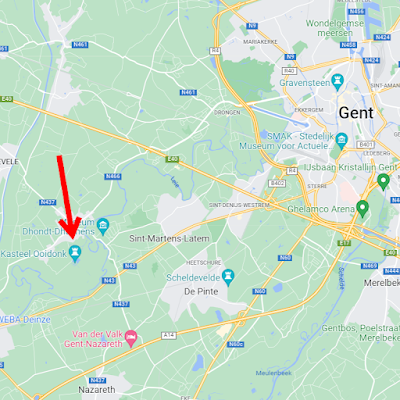400x400 pixels.
Task: Click the De Pinte town label
Action: [x=201, y=291]
